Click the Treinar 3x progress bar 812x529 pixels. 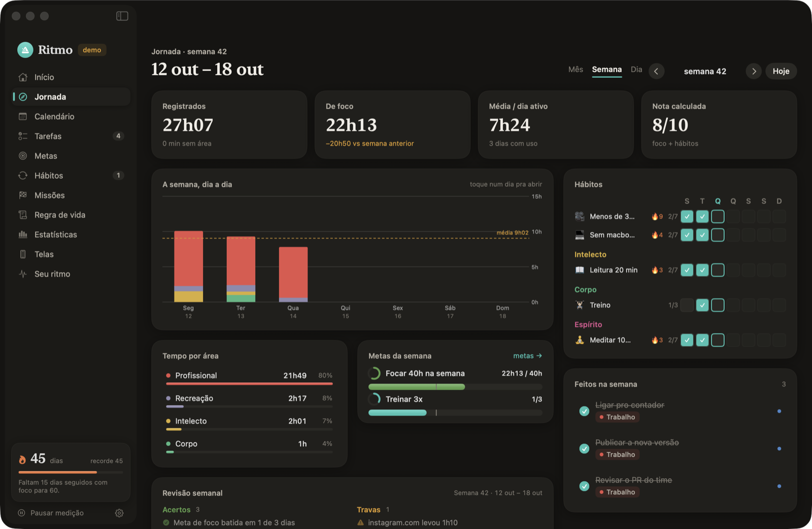[455, 413]
